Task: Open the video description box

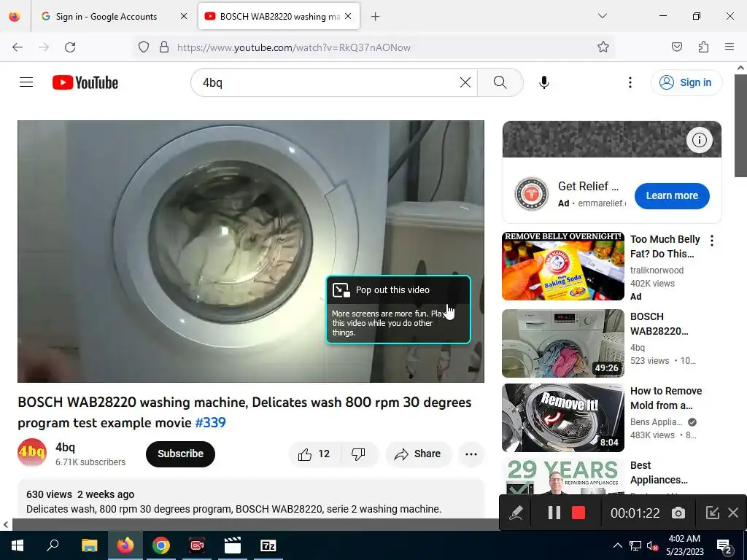Action: (251, 500)
